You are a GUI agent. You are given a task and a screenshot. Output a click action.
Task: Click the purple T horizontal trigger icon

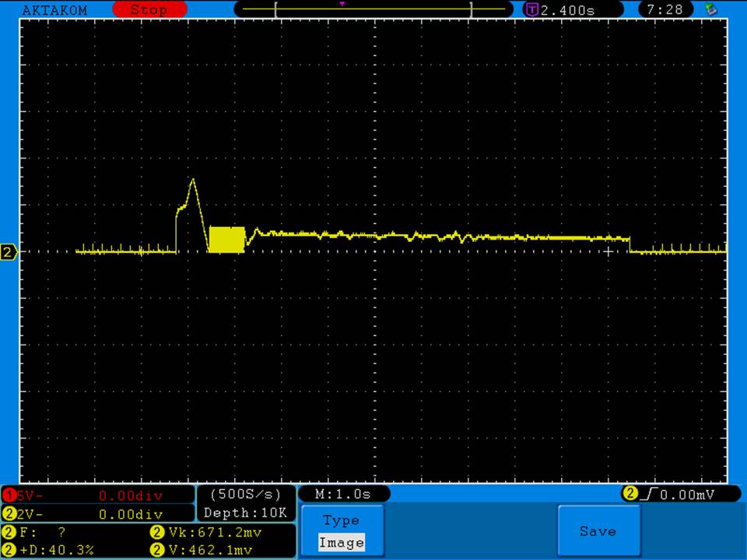coord(531,9)
